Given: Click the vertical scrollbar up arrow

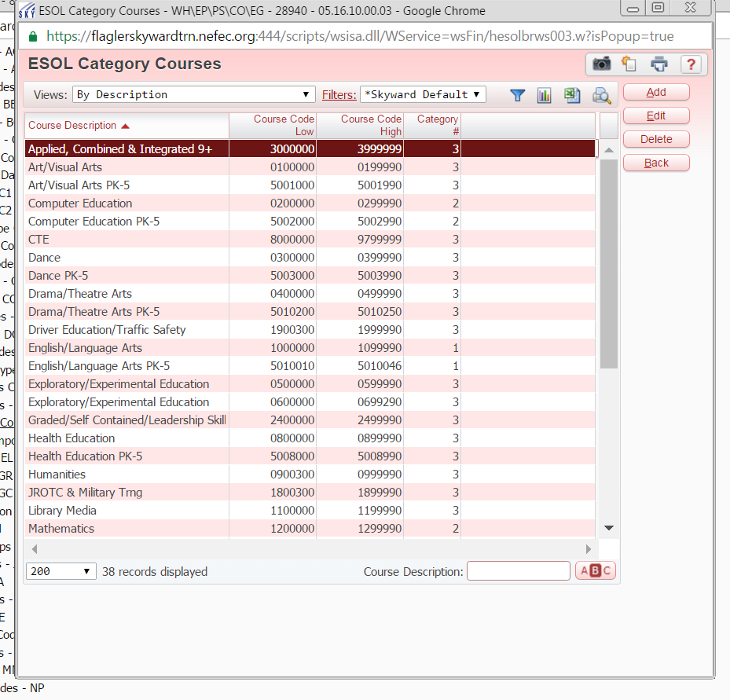Looking at the screenshot, I should 608,150.
